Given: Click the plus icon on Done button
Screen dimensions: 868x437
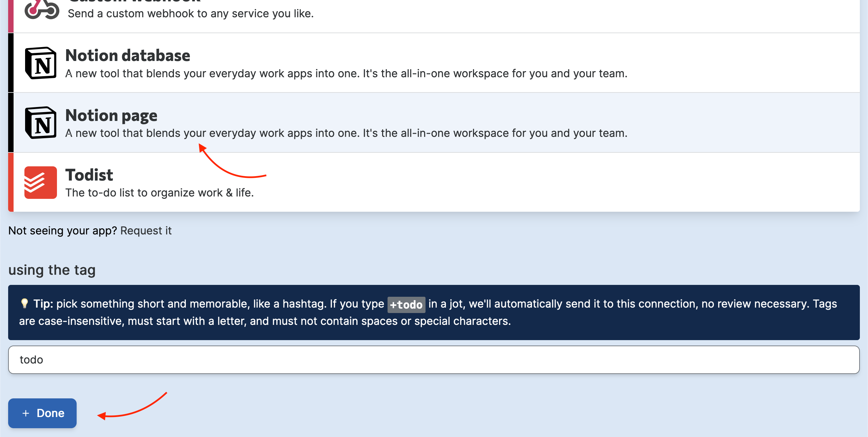Looking at the screenshot, I should tap(26, 413).
